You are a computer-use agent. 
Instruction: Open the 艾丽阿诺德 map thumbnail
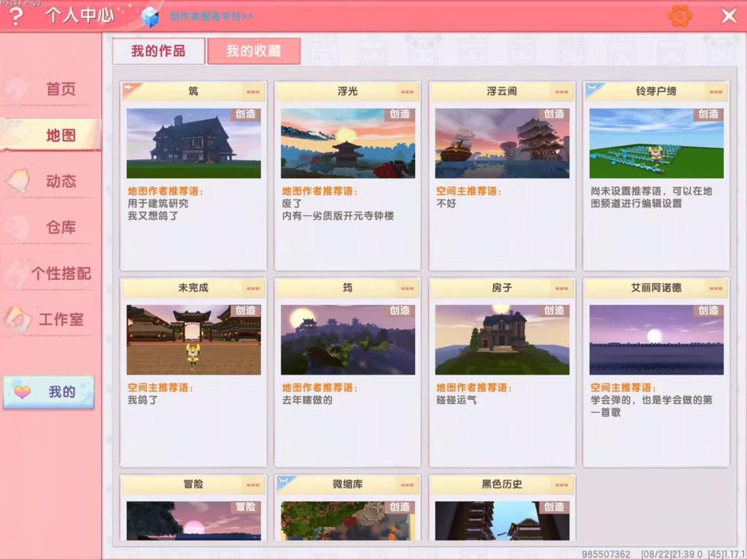click(x=656, y=340)
